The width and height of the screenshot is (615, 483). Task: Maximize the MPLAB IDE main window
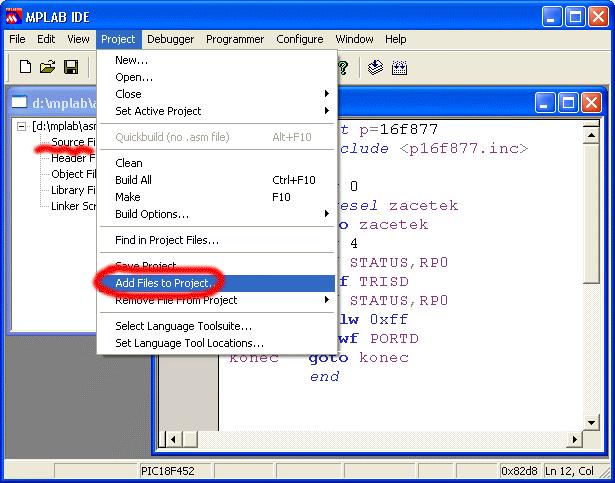click(x=575, y=17)
